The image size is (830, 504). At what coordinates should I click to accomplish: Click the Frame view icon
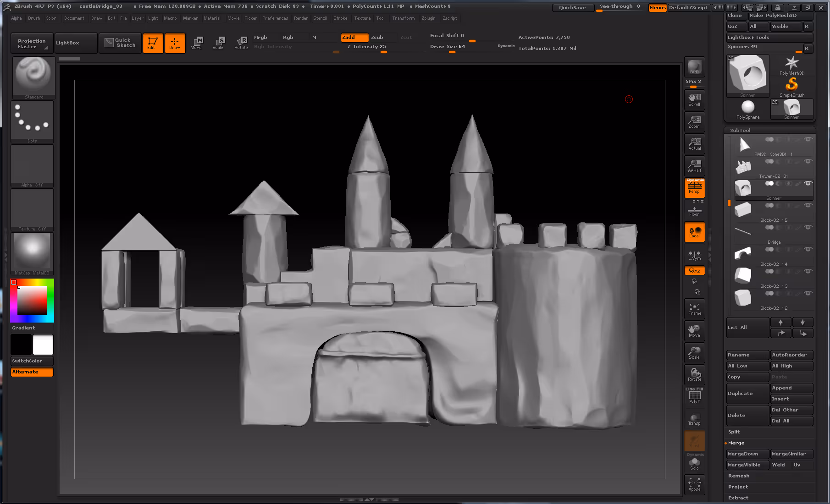694,309
